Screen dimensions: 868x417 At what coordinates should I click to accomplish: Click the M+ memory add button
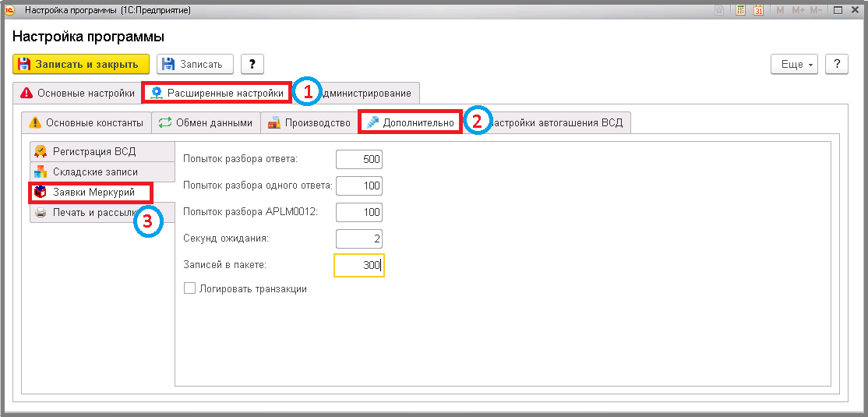click(x=797, y=10)
